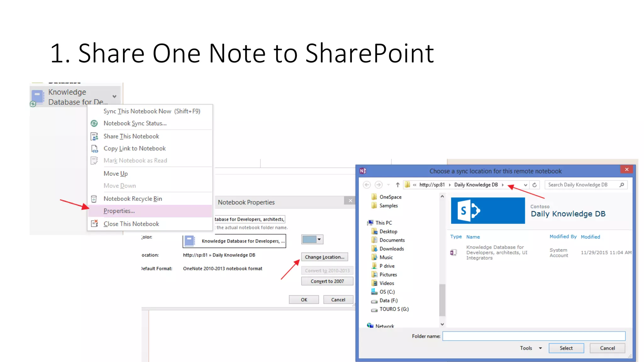This screenshot has width=644, height=362.
Task: Click the Display name text field
Action: coord(250,219)
